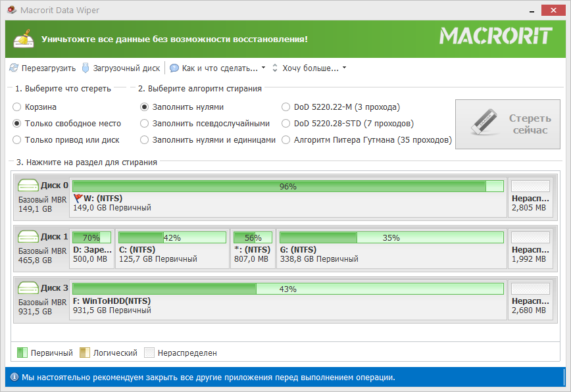
Task: Click the broom drive icon in green banner
Action: pyautogui.click(x=24, y=39)
